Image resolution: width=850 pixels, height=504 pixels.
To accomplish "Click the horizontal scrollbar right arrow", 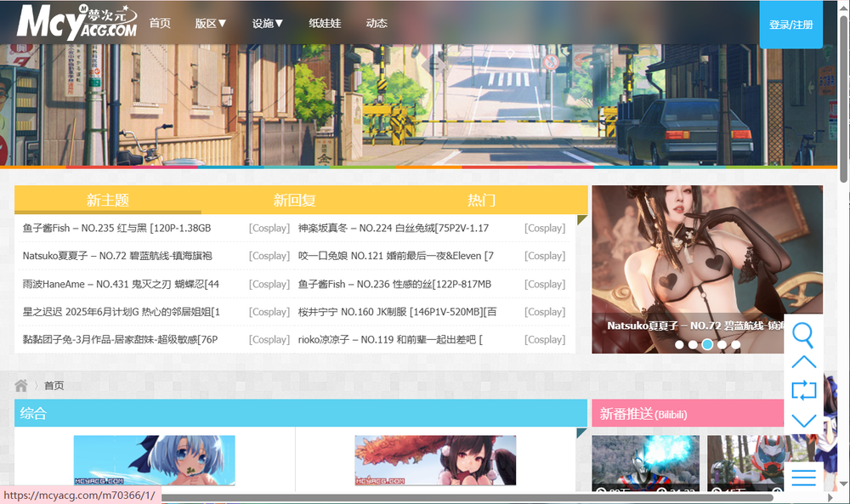I will tap(830, 497).
